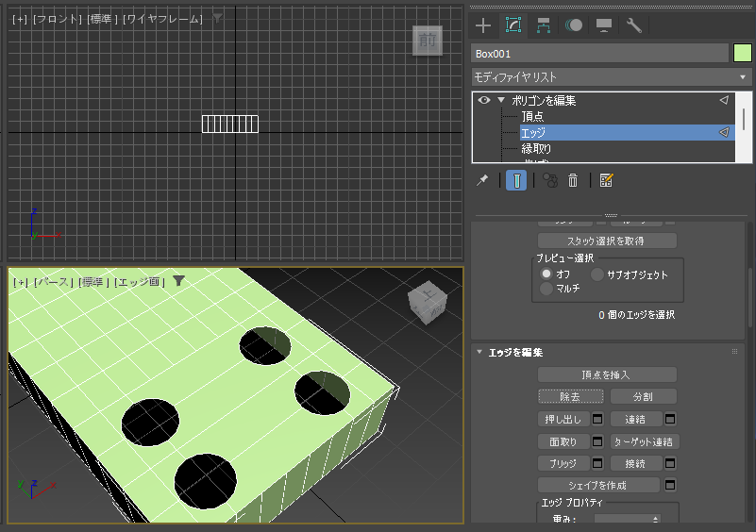Screen dimensions: 756x532
Task: Collapse the エッジを編集 rollout
Action: pyautogui.click(x=479, y=352)
